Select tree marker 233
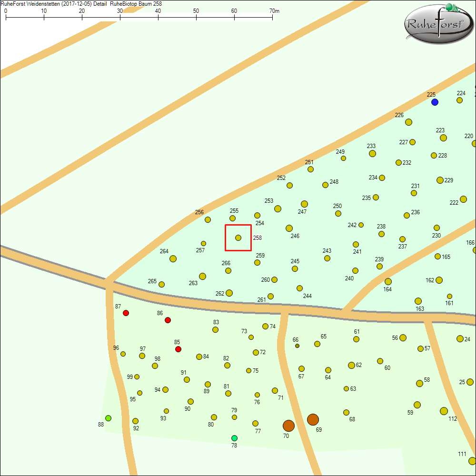 coord(372,153)
